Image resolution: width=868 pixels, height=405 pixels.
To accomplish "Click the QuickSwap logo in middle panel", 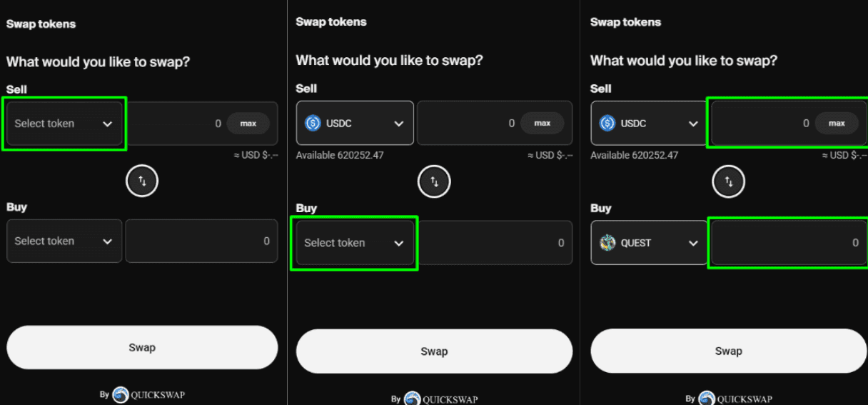I will pos(412,399).
